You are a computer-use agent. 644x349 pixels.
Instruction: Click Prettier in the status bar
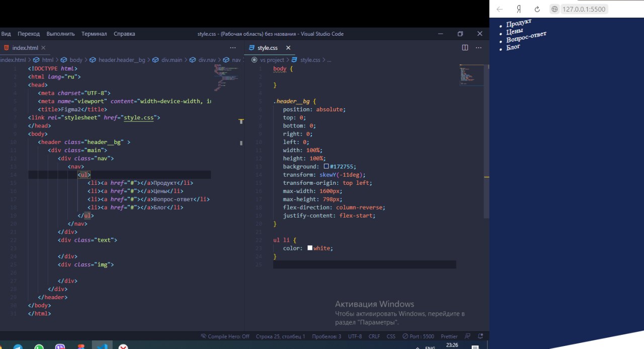coord(449,336)
